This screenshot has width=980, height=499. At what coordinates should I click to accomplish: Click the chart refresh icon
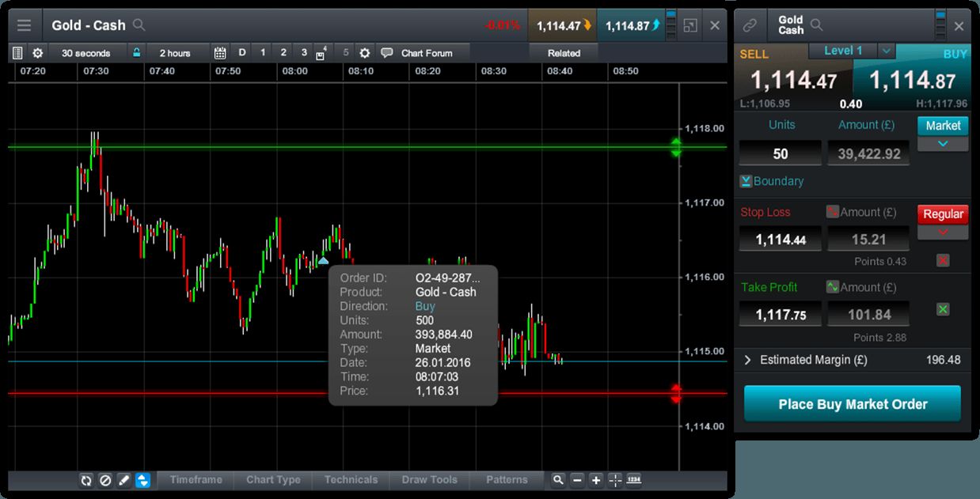(x=85, y=480)
